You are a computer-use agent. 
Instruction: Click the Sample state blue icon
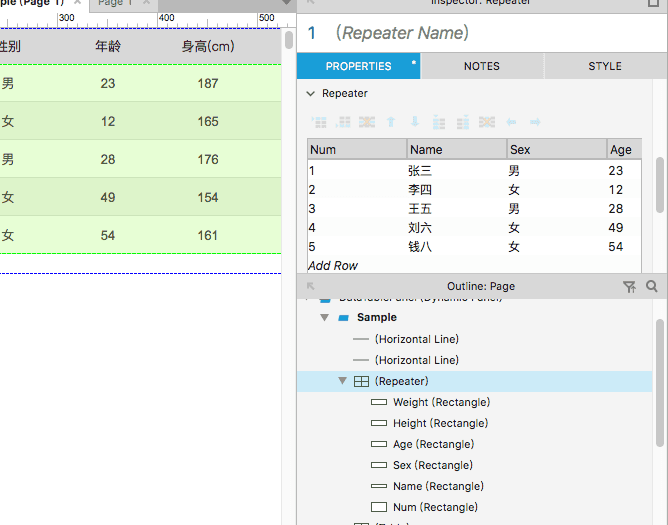[x=343, y=318]
